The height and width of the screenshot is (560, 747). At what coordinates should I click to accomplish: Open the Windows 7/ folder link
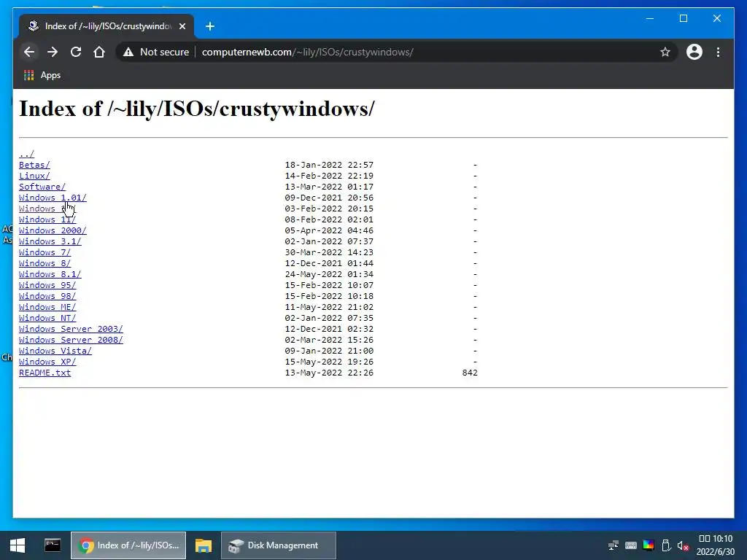[x=44, y=252]
